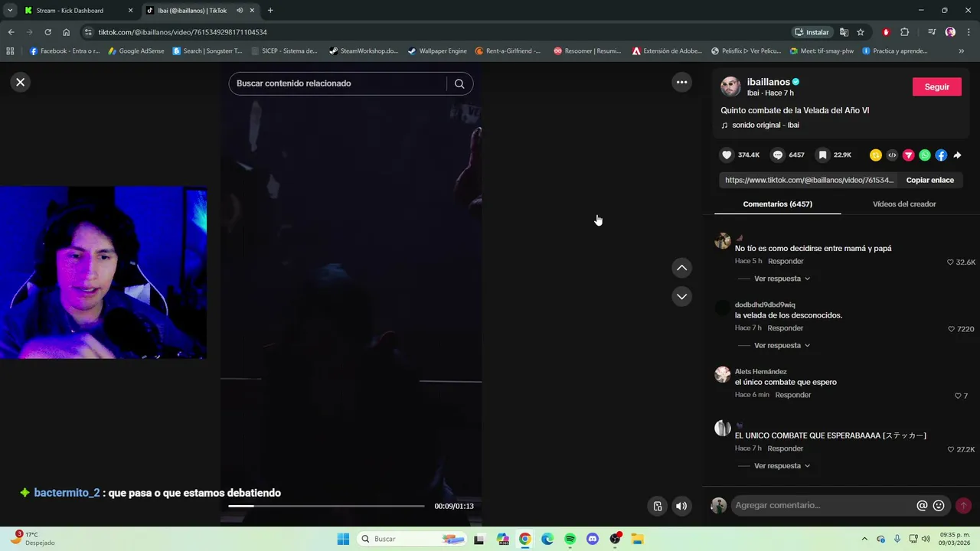The image size is (980, 551).
Task: Like Alets Hernández's comment
Action: click(x=958, y=396)
